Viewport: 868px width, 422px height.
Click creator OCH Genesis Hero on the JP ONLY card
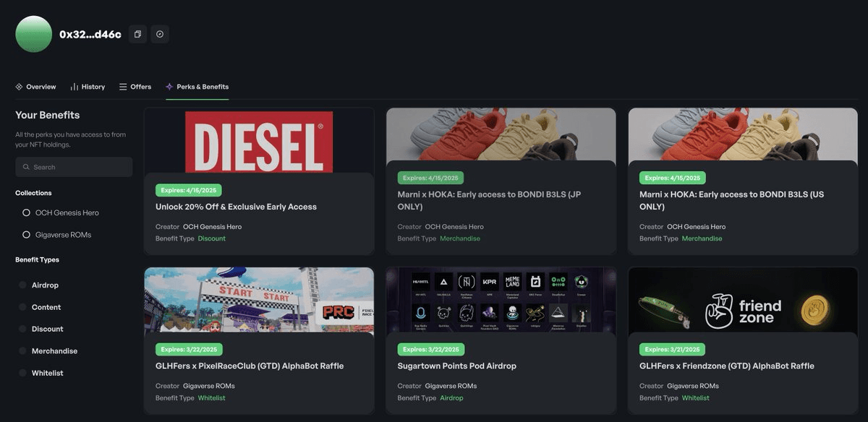pos(455,227)
